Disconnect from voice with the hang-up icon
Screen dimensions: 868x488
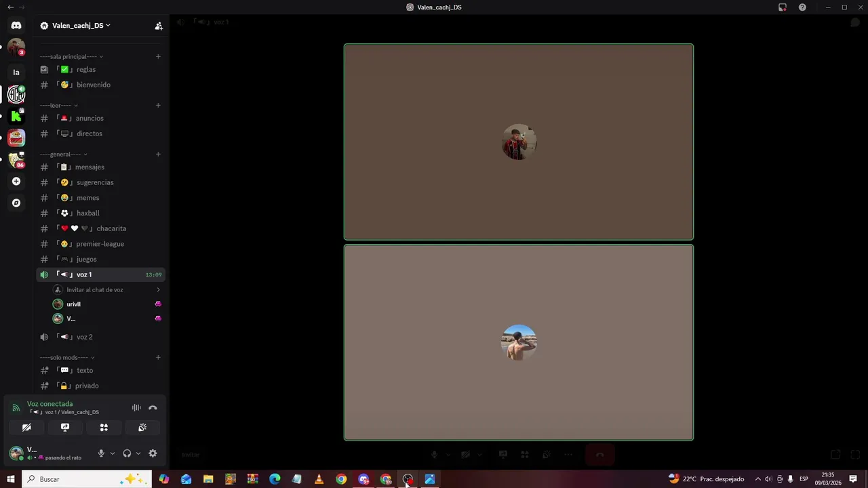coord(153,408)
